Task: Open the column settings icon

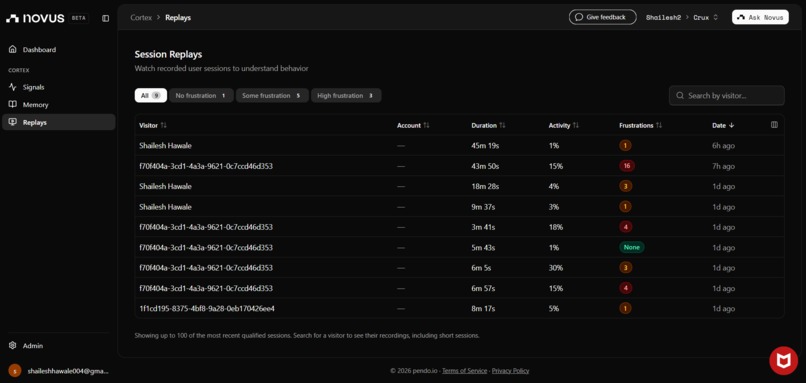Action: (774, 125)
